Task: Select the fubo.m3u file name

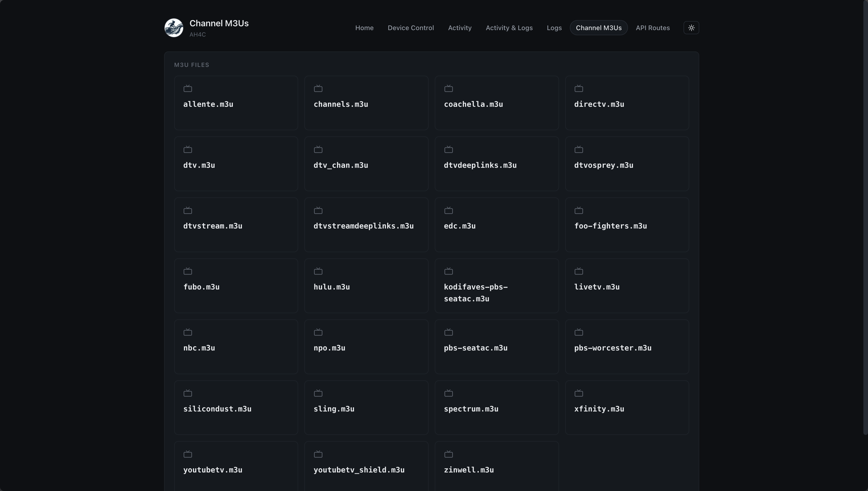Action: 201,287
